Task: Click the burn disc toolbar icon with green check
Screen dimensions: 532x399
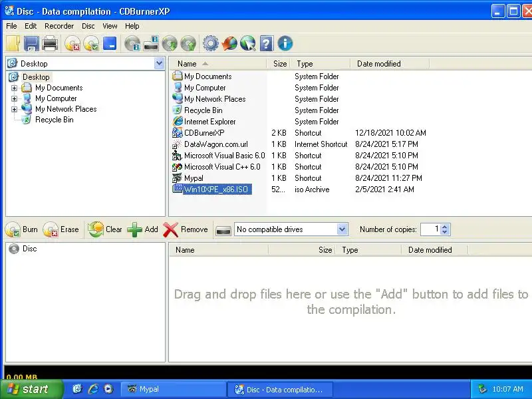Action: coord(91,43)
